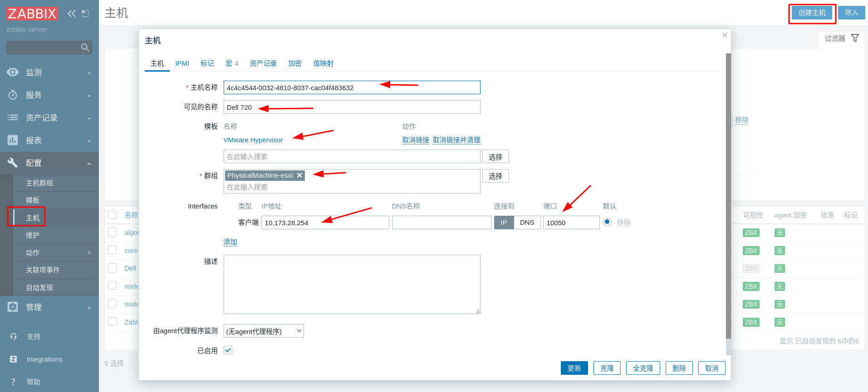Click the 导入 button
Viewport: 868px width, 392px height.
point(851,13)
